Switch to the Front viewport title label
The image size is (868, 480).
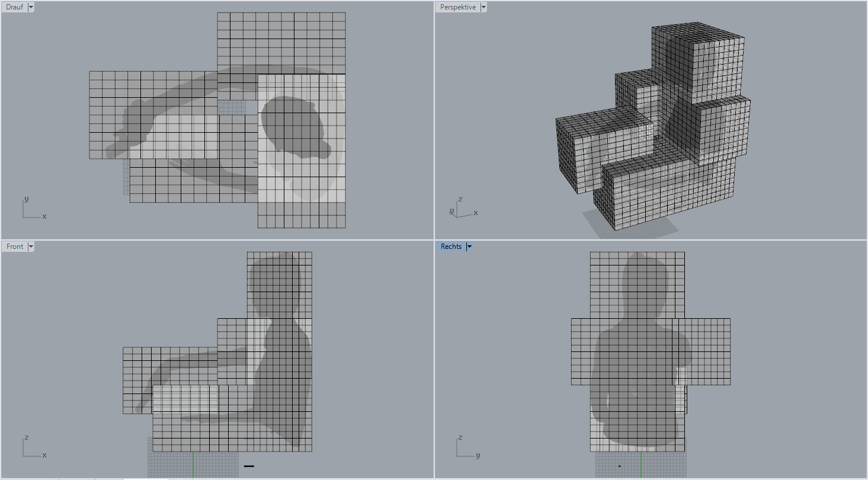tap(14, 246)
